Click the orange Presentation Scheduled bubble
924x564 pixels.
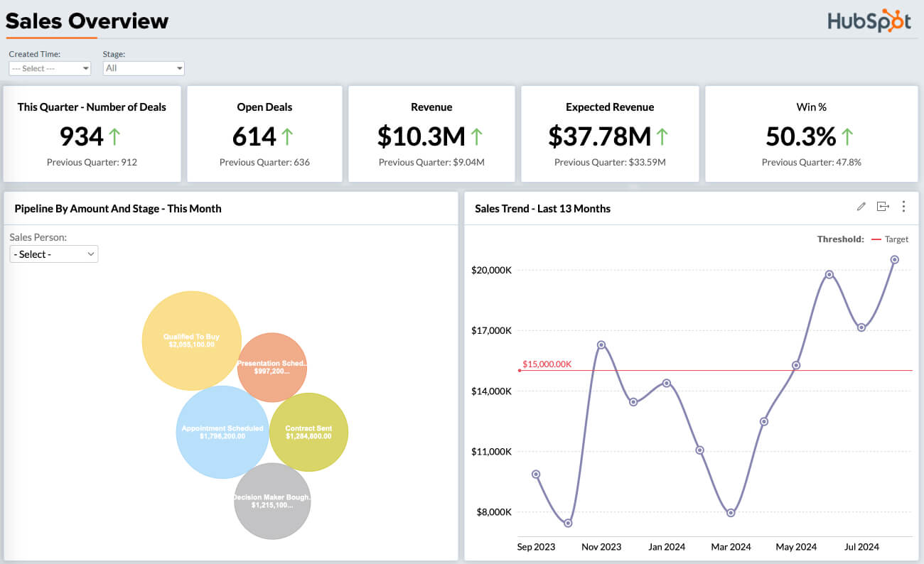[272, 367]
